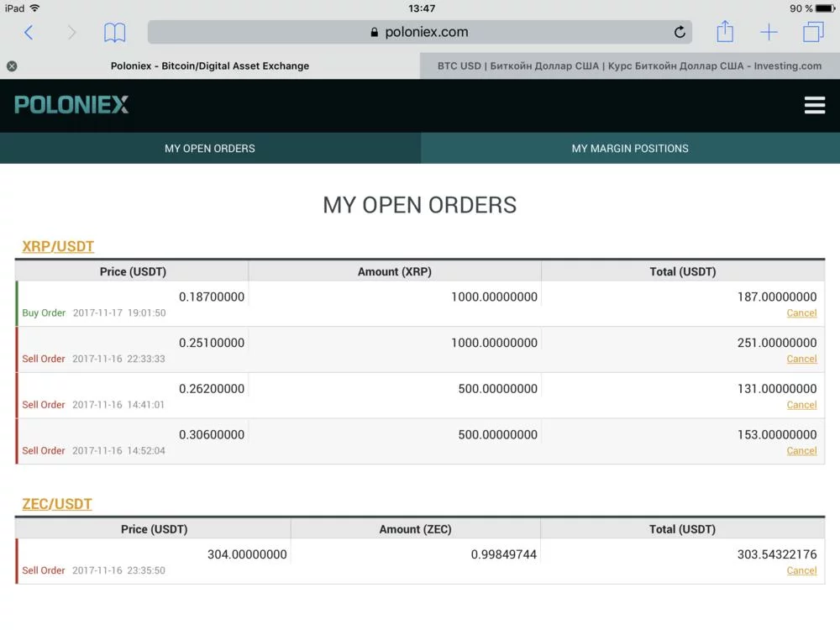
Task: Click total value 131.00000000
Action: pos(777,389)
